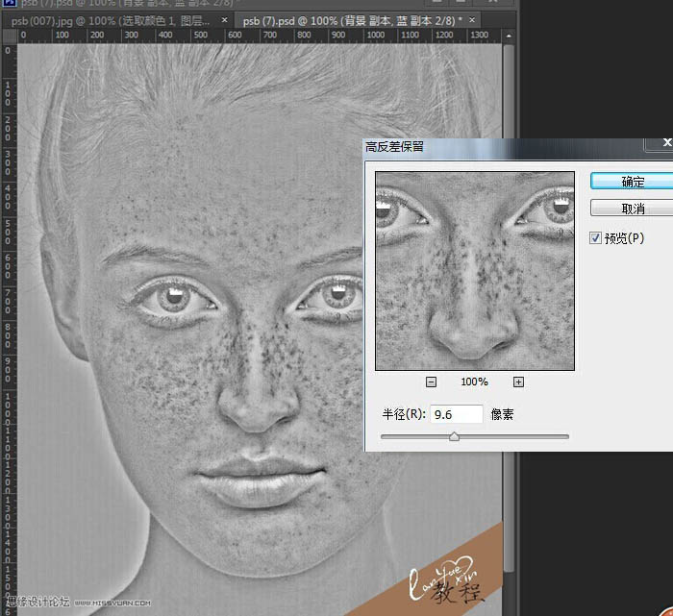
Task: Close the psb (007).jpg document tab
Action: tap(224, 20)
